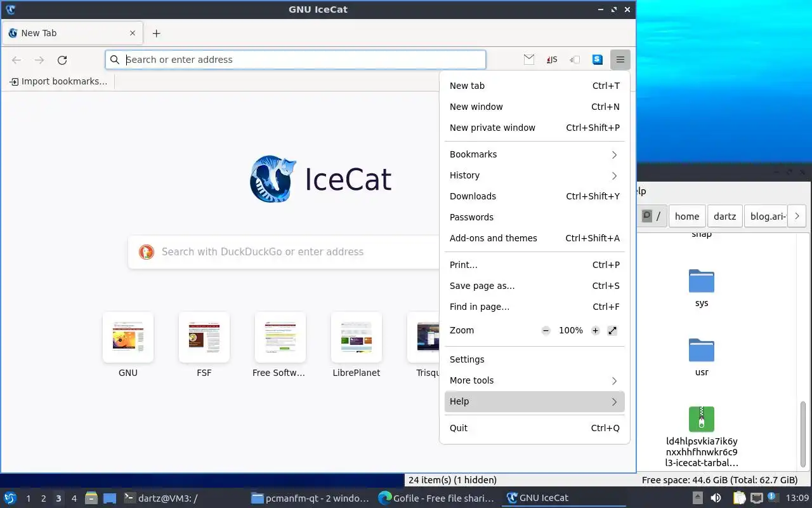Click the DuckDuckGo logo in search box

click(146, 252)
